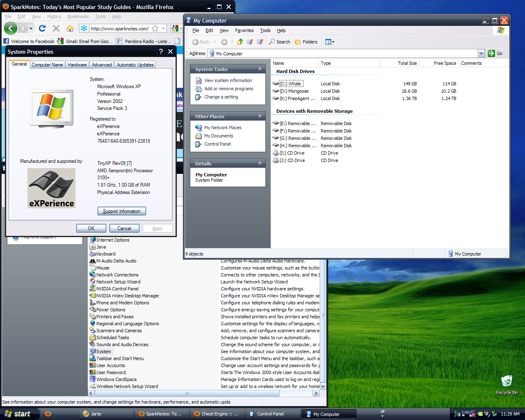Switch to the Hardware tab

click(x=77, y=65)
